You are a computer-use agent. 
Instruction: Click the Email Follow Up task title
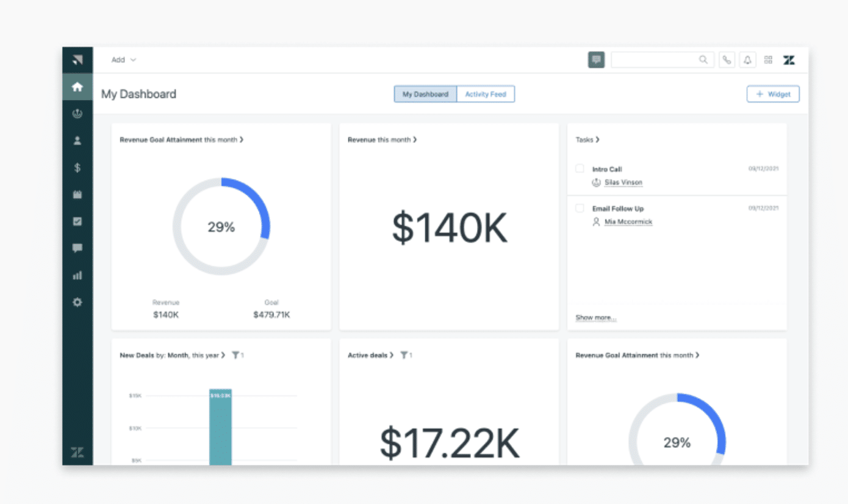(x=618, y=209)
